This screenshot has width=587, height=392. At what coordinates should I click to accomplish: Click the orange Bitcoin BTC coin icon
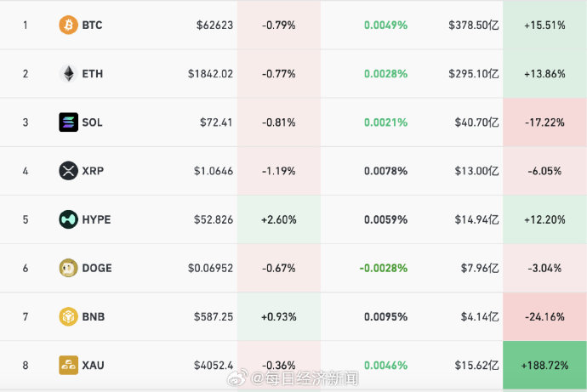pyautogui.click(x=69, y=25)
